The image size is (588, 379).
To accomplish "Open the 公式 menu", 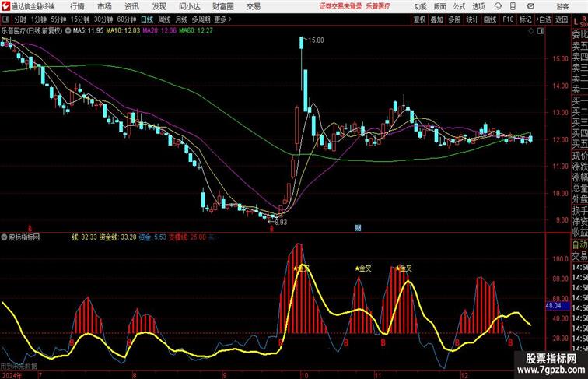I will click(459, 7).
